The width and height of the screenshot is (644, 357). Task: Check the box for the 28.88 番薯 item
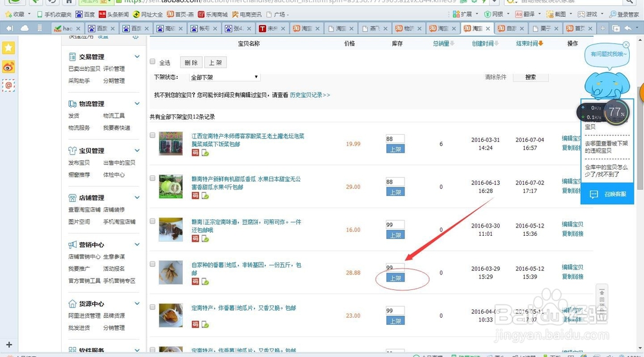[x=153, y=264]
